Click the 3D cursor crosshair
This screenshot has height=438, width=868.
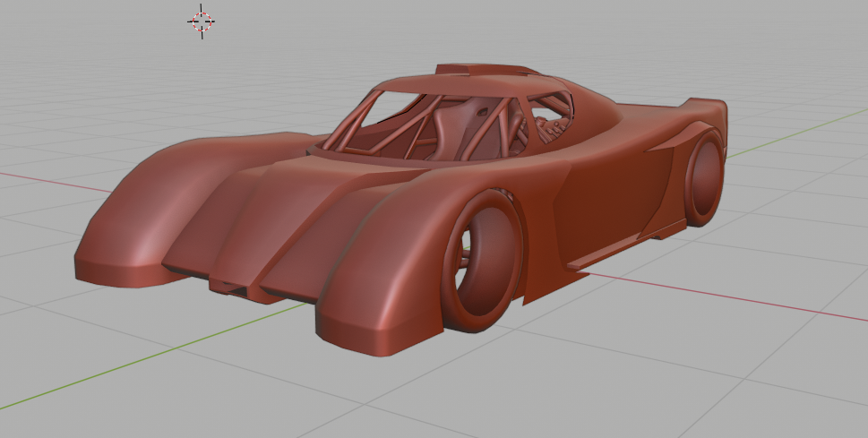(202, 21)
